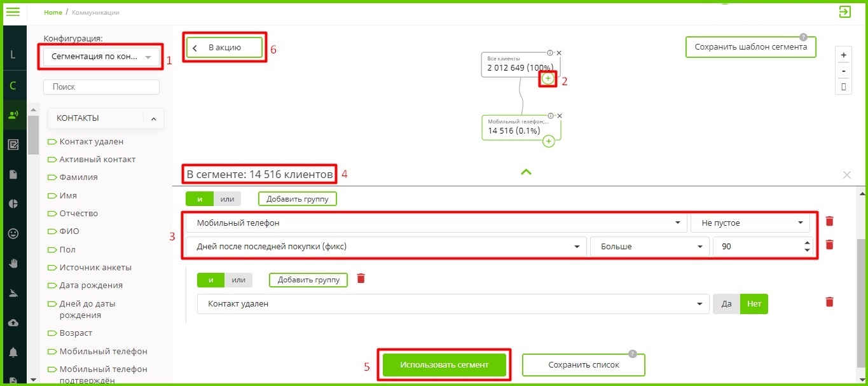
Task: Click the Использовать сегмент button
Action: 444,365
